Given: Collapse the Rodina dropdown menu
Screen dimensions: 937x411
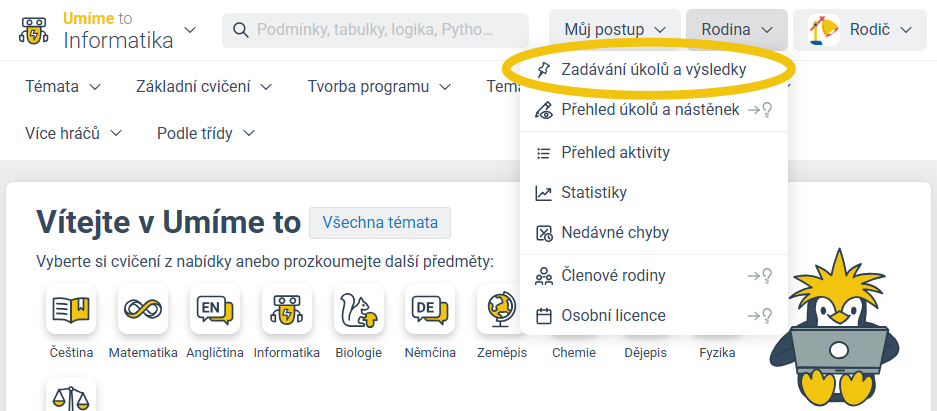Looking at the screenshot, I should click(x=736, y=30).
